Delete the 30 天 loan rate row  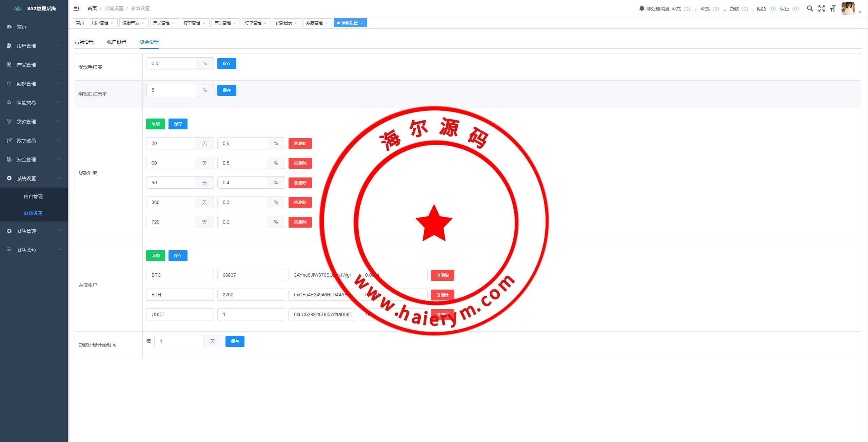300,144
